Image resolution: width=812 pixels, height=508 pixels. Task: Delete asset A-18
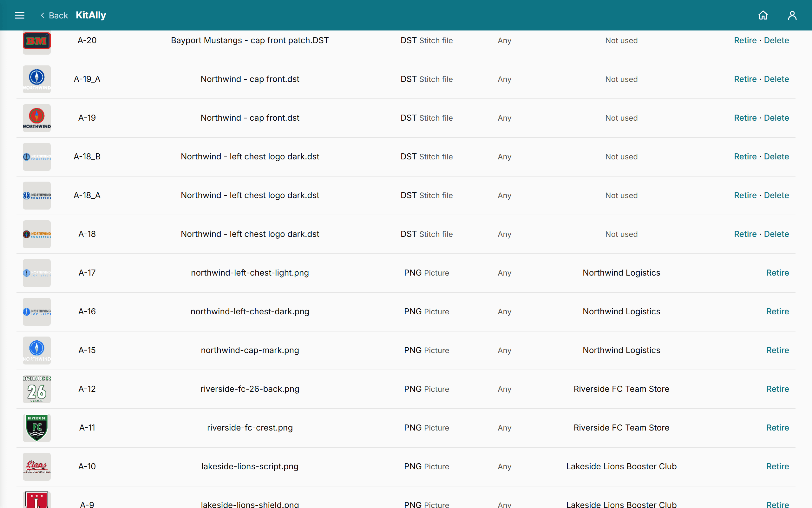pyautogui.click(x=776, y=234)
